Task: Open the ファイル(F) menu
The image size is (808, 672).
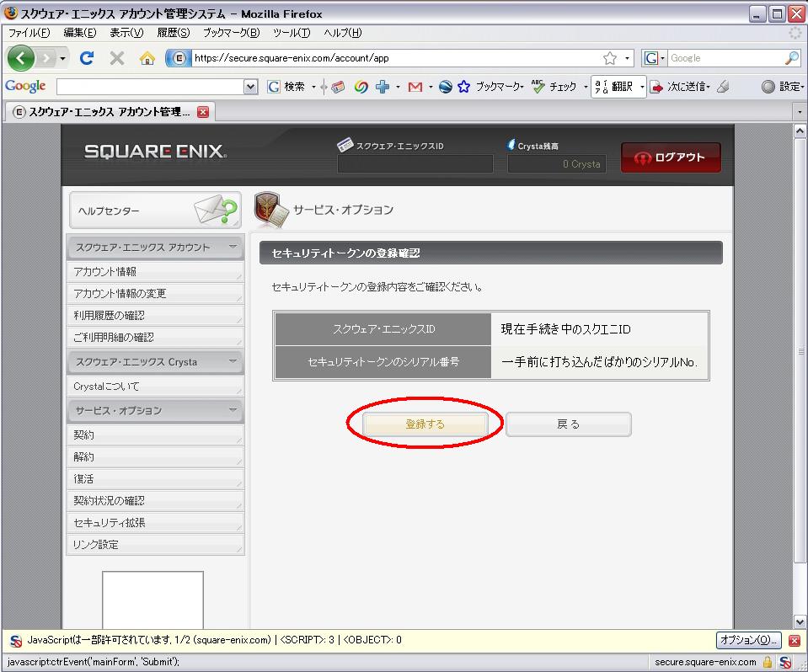Action: (x=29, y=33)
